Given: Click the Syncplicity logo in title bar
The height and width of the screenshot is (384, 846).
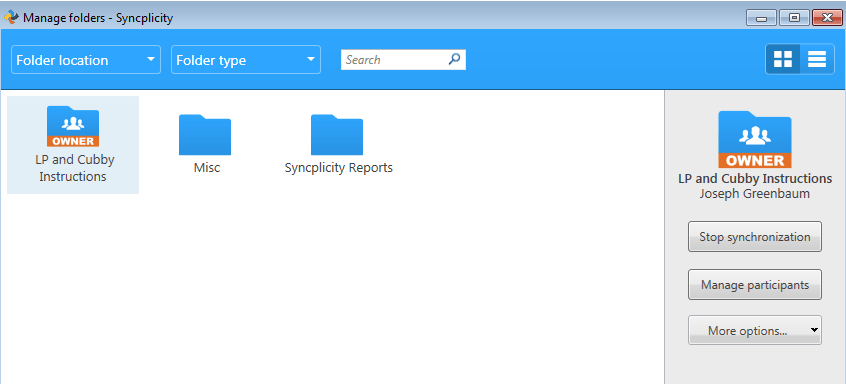Looking at the screenshot, I should coord(11,18).
